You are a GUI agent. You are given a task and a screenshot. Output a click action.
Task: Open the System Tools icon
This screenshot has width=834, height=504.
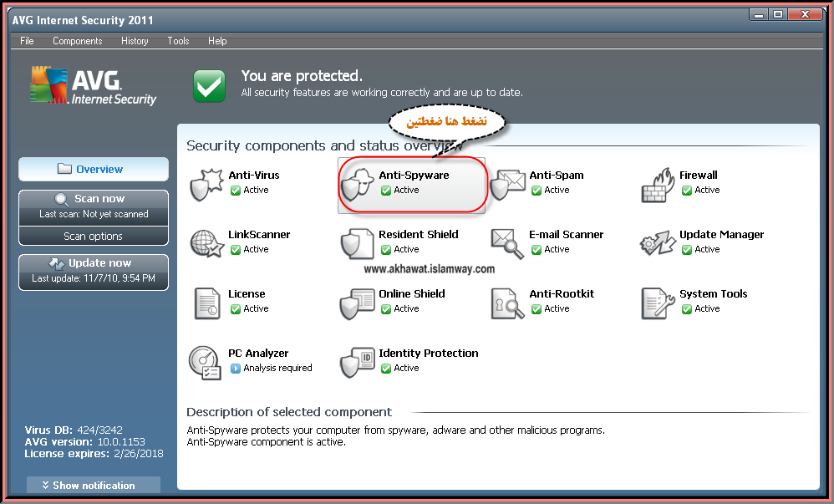point(658,303)
